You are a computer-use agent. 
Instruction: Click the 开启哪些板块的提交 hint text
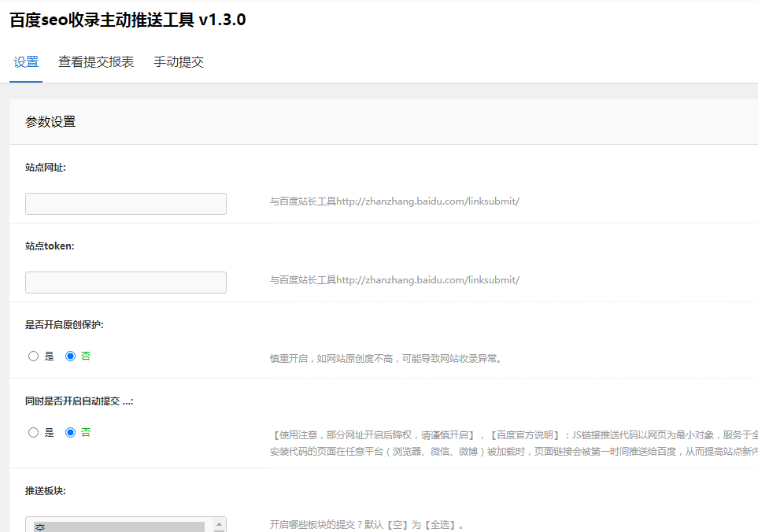pyautogui.click(x=367, y=525)
